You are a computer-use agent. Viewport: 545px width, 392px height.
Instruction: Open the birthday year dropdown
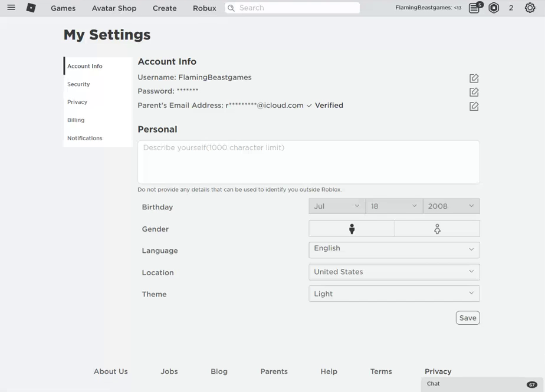click(451, 206)
